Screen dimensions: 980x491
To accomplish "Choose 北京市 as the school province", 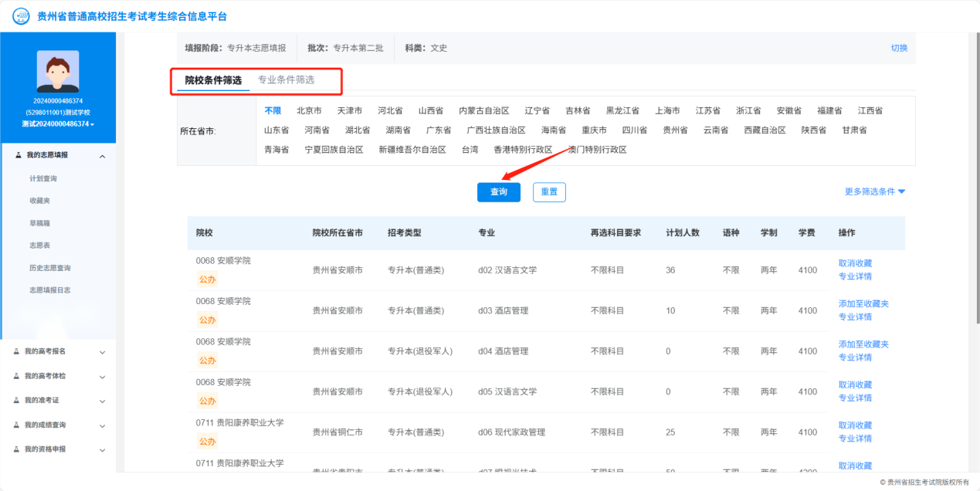I will pos(309,110).
